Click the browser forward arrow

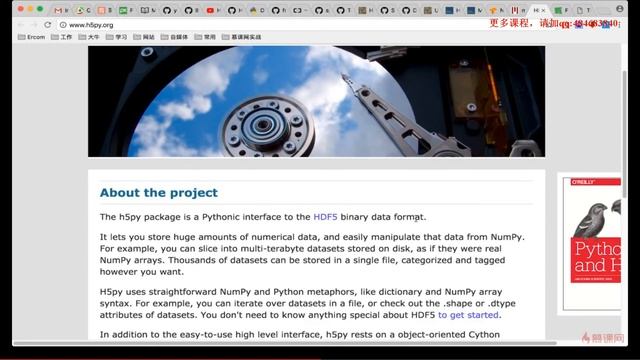[x=34, y=25]
